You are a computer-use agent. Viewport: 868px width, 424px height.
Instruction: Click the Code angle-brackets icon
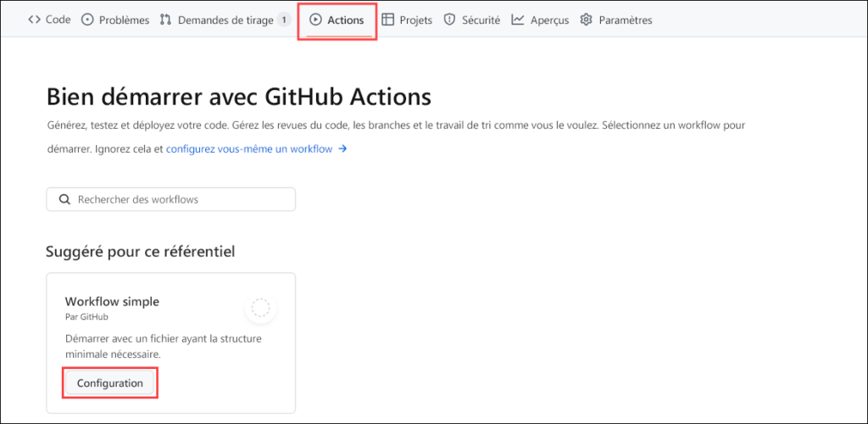tap(35, 20)
